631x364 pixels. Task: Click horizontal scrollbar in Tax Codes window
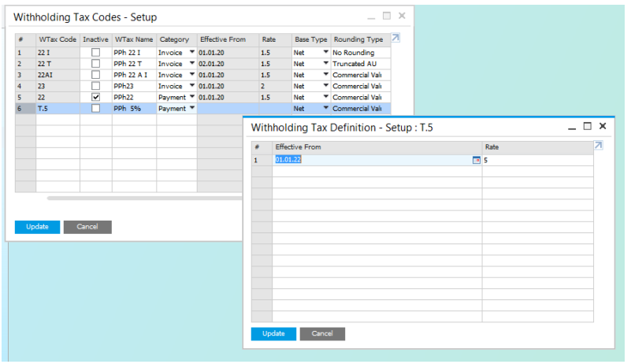[145, 198]
